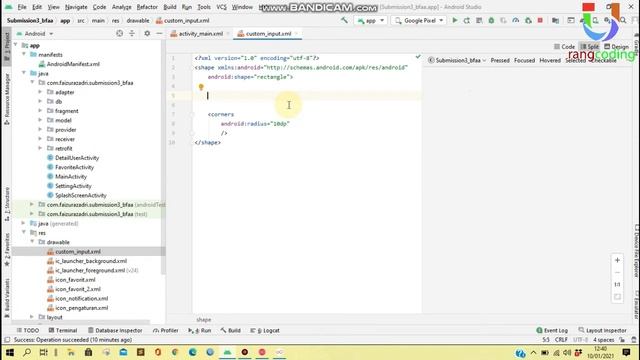Open the Windows notification center icon
This screenshot has width=640, height=360.
[627, 352]
